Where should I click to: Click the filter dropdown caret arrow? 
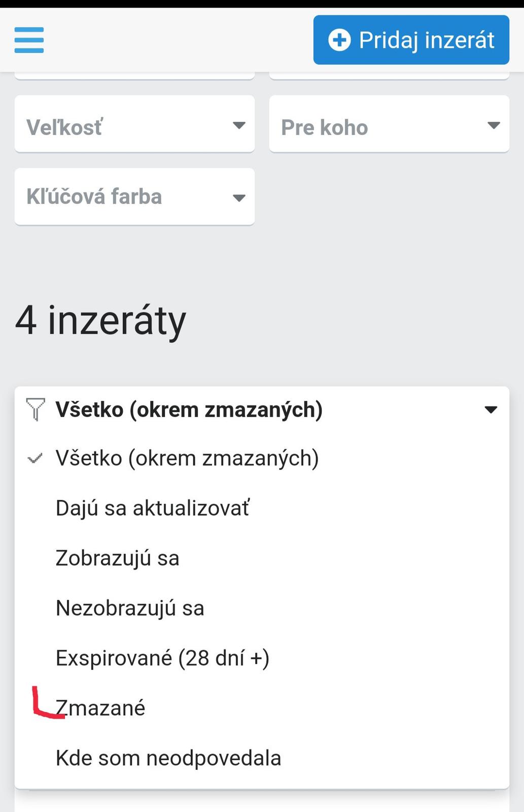tap(491, 410)
